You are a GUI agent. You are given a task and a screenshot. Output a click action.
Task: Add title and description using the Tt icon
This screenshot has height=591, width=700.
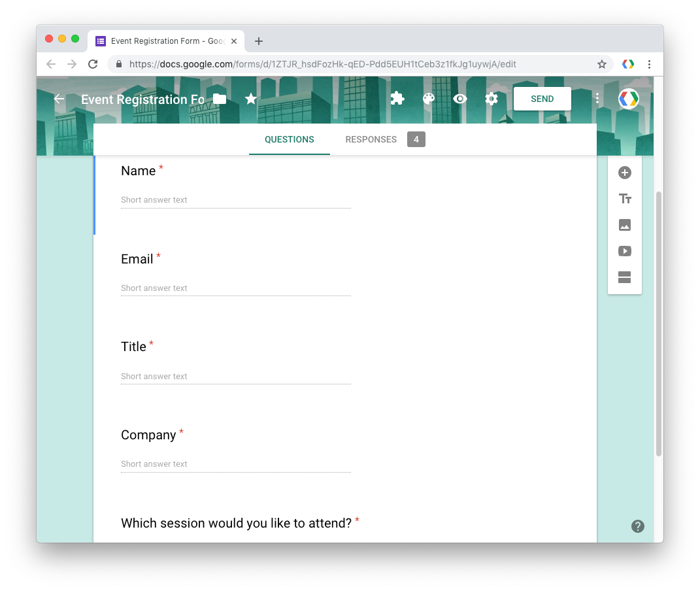click(x=624, y=198)
